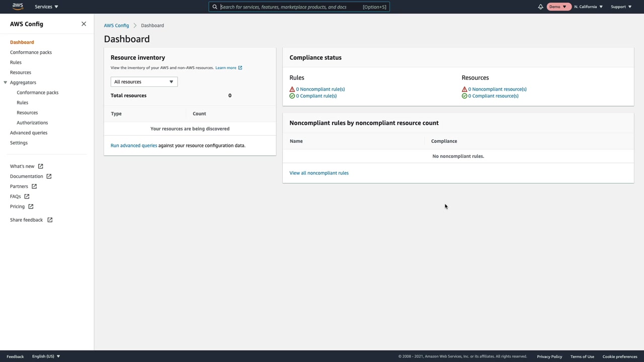Open Documentation external link icon
This screenshot has height=362, width=644.
(49, 176)
